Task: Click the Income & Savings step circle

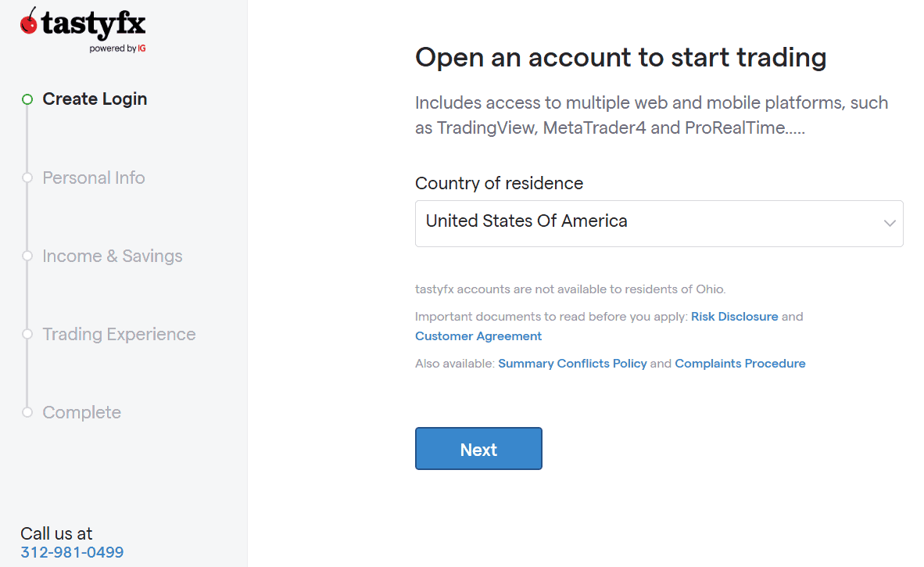Action: 27,256
